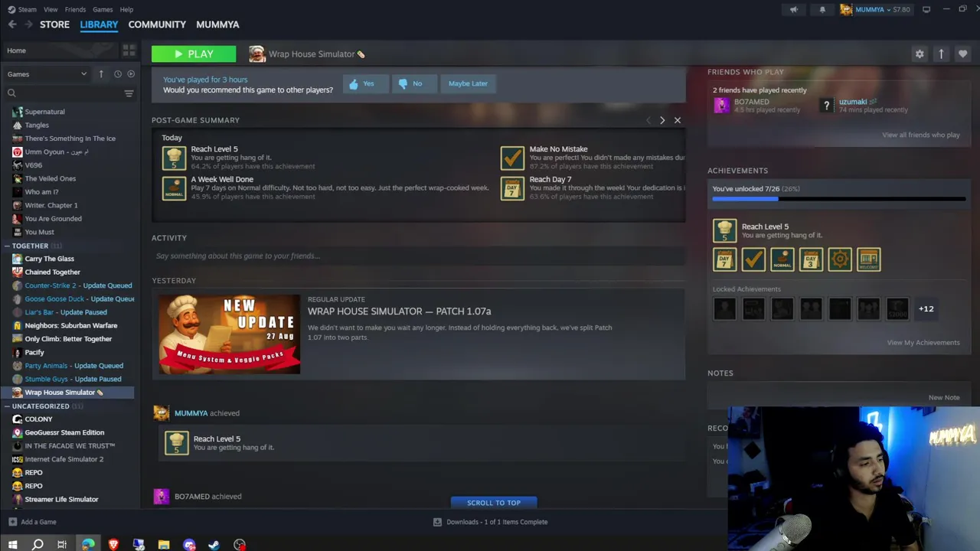This screenshot has width=980, height=551.
Task: Click the Day 3 unlocked achievement icon
Action: [811, 259]
